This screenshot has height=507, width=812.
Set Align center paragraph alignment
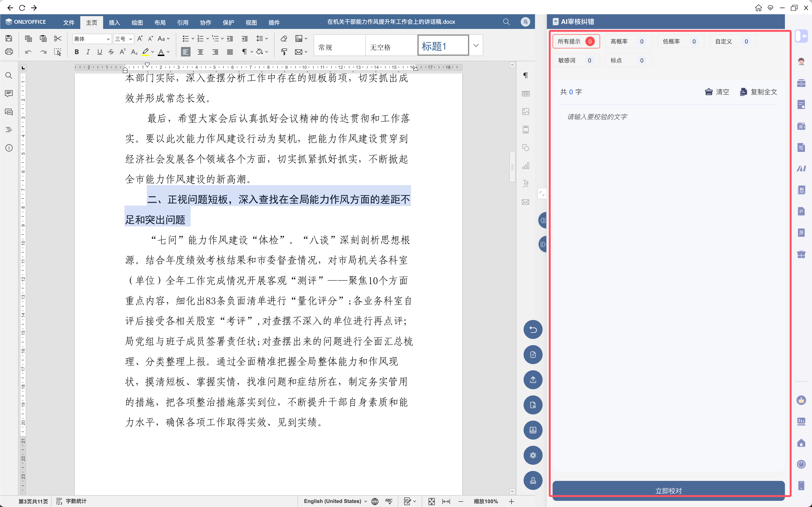point(200,52)
